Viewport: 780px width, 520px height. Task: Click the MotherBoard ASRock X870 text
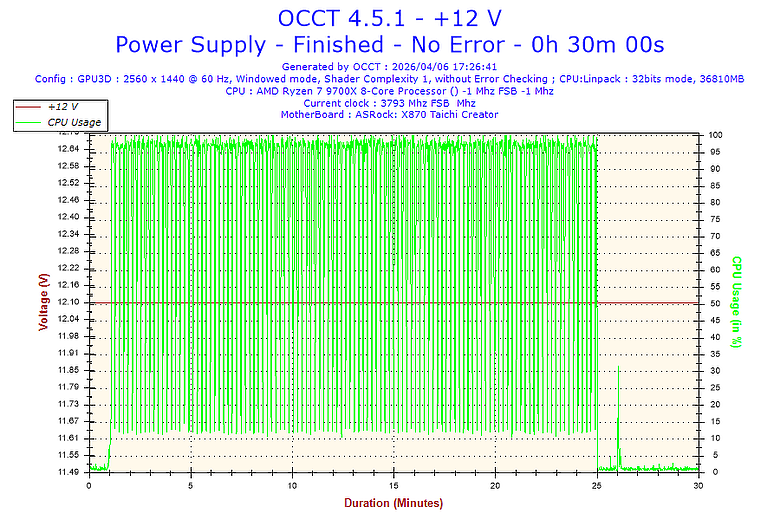(390, 115)
